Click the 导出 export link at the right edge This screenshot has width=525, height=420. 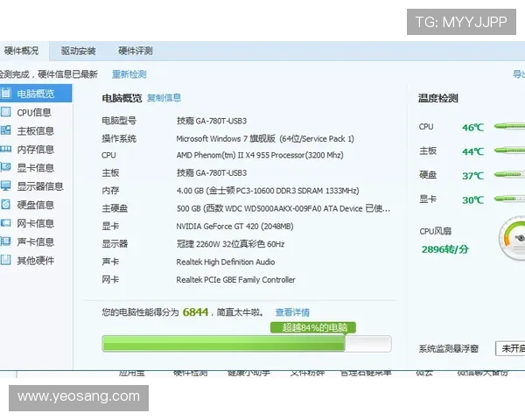pyautogui.click(x=519, y=74)
